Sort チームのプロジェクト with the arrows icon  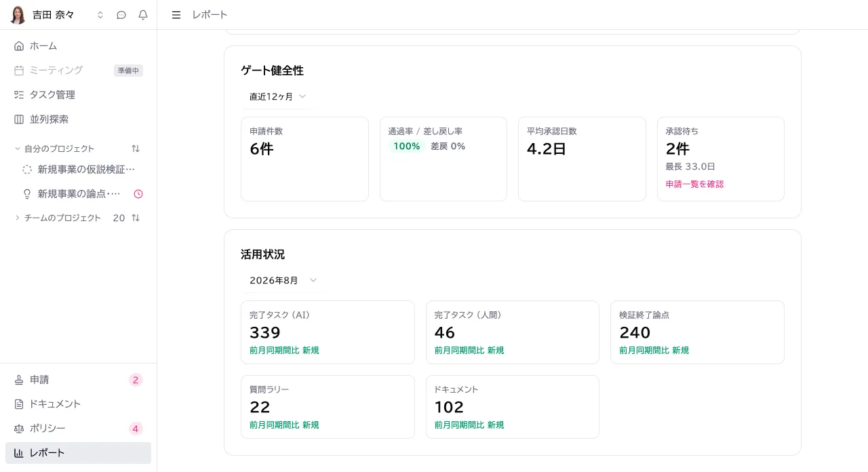click(x=136, y=218)
